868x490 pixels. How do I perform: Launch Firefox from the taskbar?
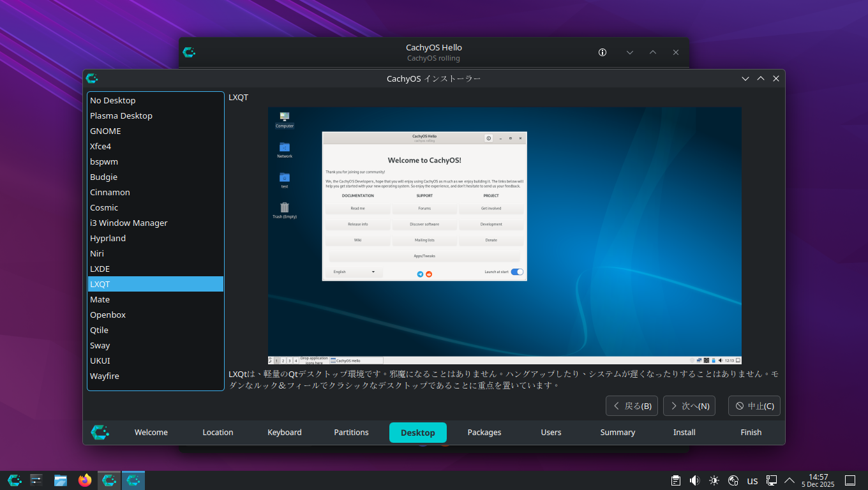(85, 480)
